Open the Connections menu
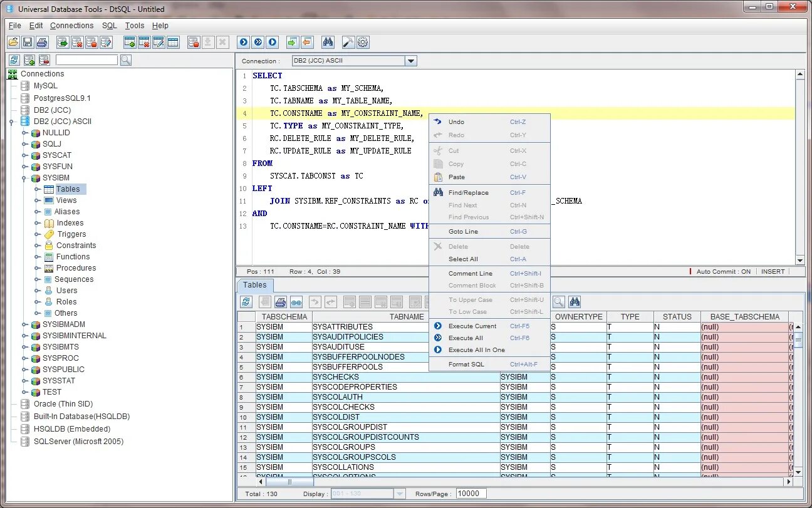This screenshot has width=812, height=508. click(71, 26)
